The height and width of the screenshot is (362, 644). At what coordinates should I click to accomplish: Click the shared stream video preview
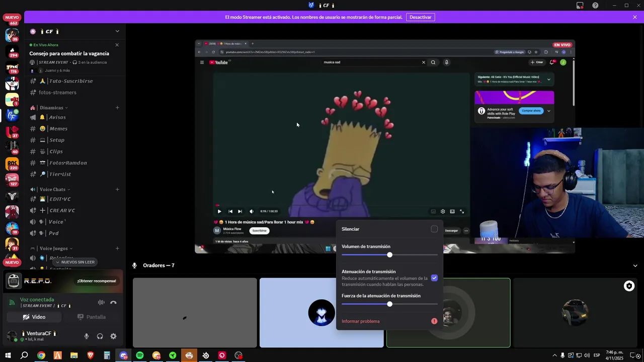(385, 146)
